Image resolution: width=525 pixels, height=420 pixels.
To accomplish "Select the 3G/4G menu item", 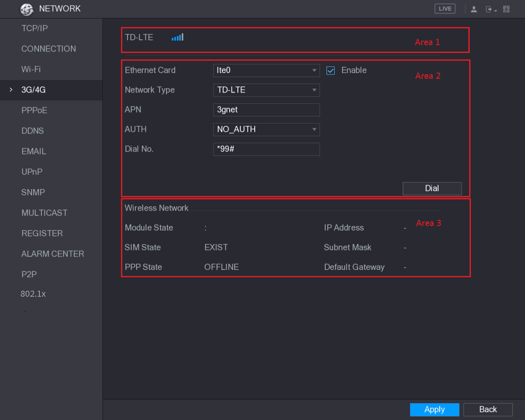I will click(x=51, y=90).
